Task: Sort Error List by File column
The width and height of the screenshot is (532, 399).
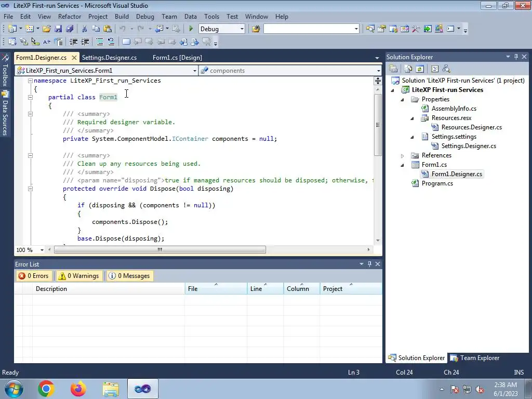Action: point(216,289)
